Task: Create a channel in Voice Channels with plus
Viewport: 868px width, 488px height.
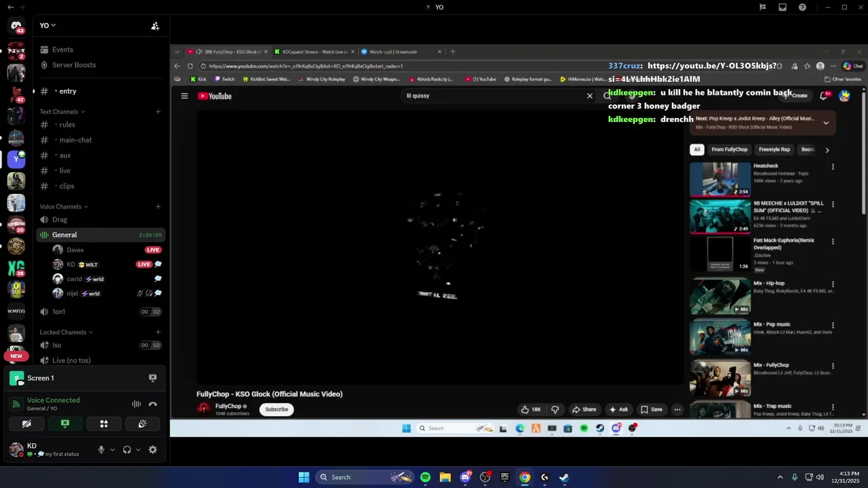Action: coord(158,207)
